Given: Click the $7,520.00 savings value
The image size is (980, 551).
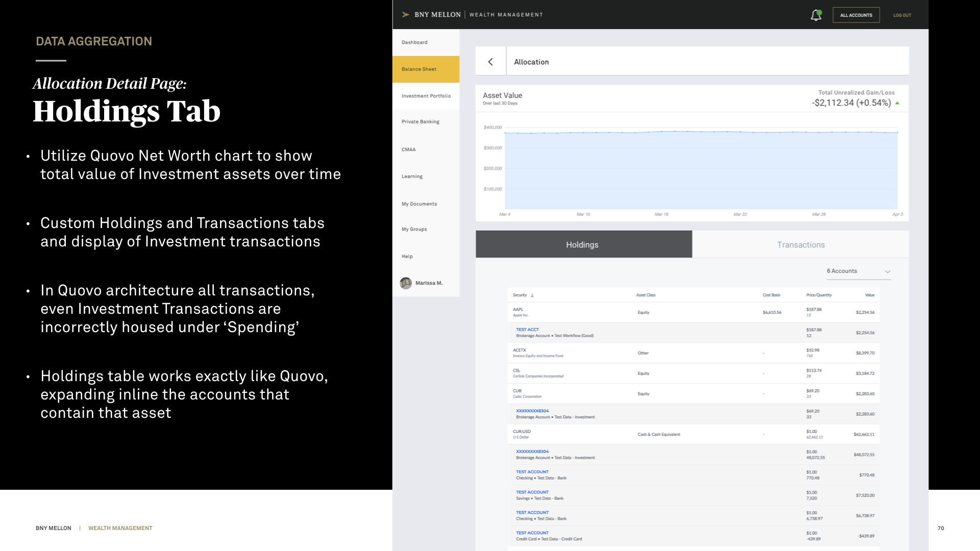Looking at the screenshot, I should [865, 495].
